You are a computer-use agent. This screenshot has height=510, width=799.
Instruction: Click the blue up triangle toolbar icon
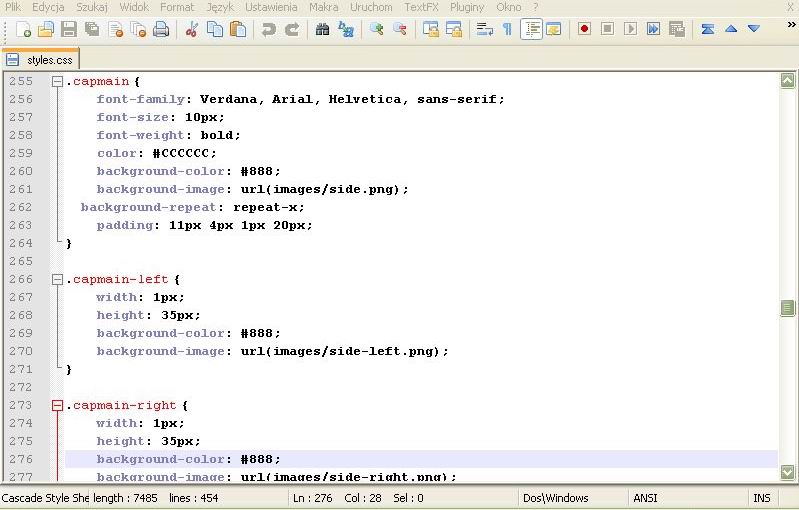[x=731, y=29]
